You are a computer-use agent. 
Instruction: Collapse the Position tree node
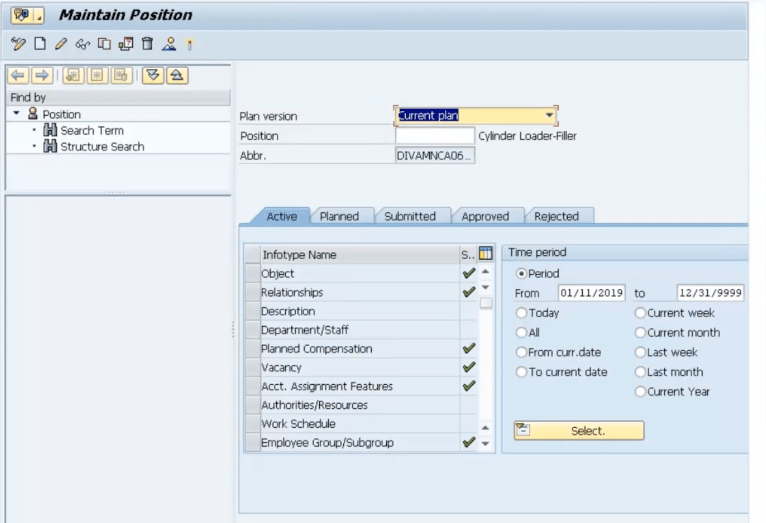17,113
